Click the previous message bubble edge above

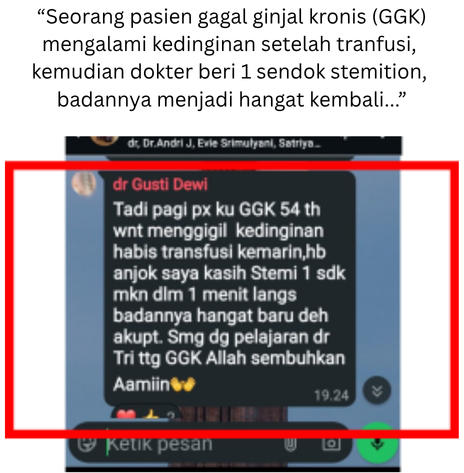229,157
